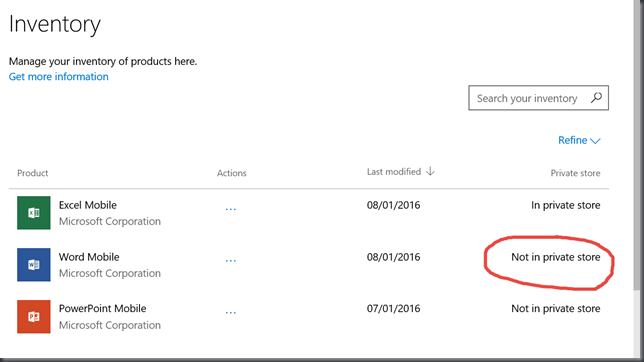This screenshot has width=644, height=362.
Task: Expand the Refine filter dropdown
Action: [x=579, y=140]
